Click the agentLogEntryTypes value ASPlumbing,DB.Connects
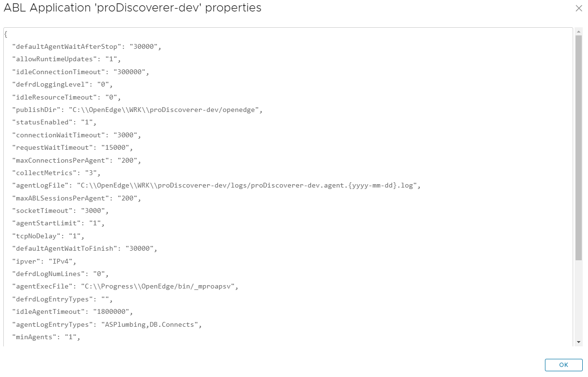This screenshot has width=588, height=377. 150,324
